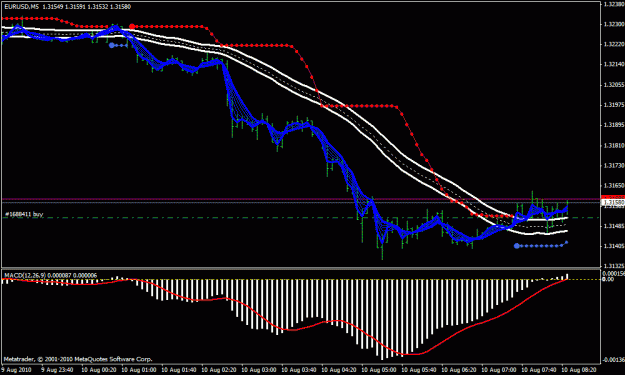Click the 1.31650 price axis label
625x375 pixels.
613,185
